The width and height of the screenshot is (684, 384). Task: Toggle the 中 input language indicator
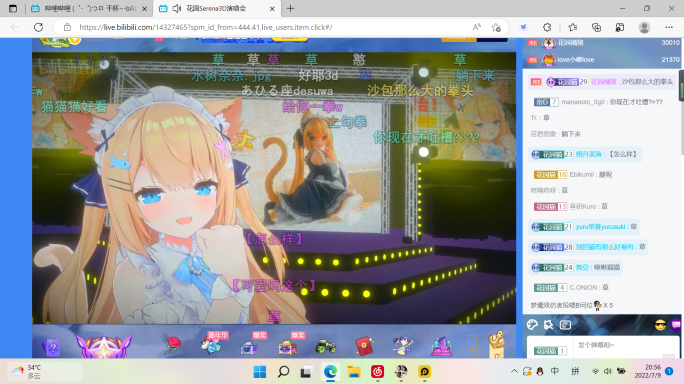(x=554, y=371)
